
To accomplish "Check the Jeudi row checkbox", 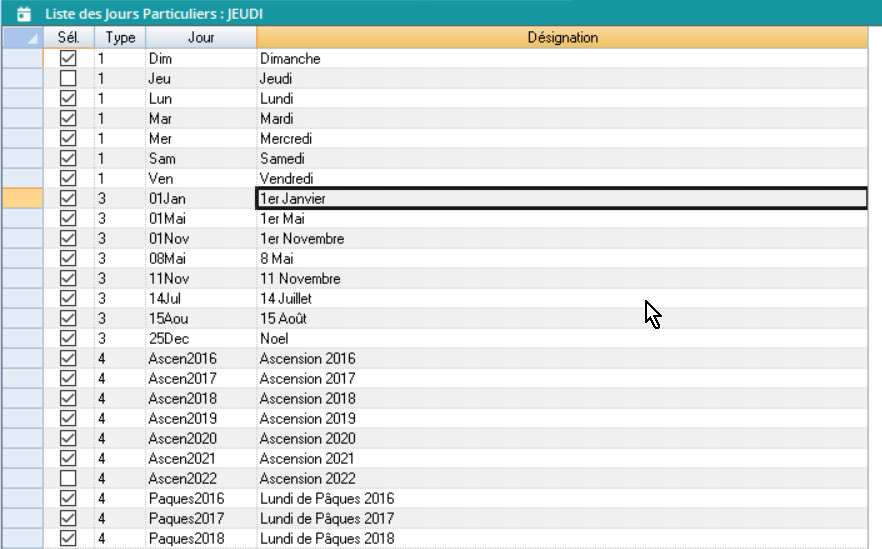I will (68, 79).
